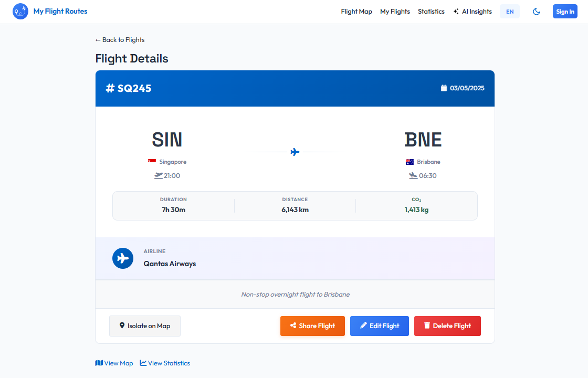Viewport: 588px width, 378px height.
Task: Follow the View Map link
Action: click(x=114, y=363)
